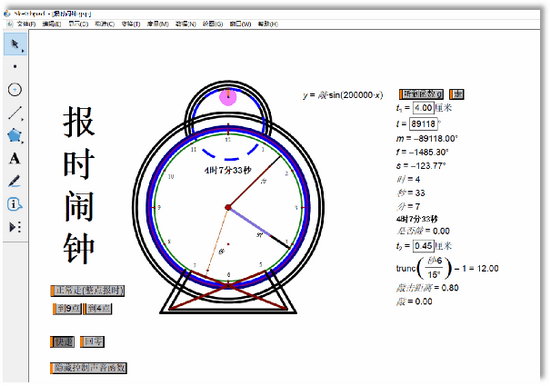
Task: Select the Polygon tool
Action: 14,135
